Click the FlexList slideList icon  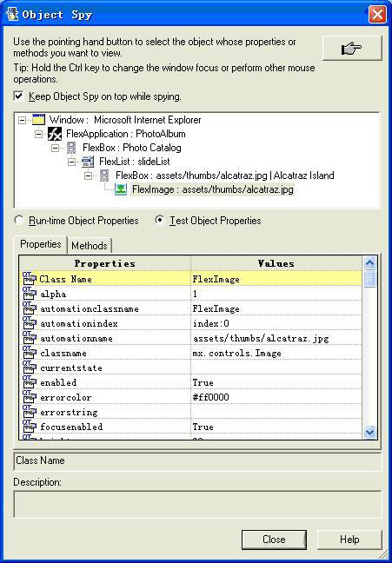click(88, 162)
